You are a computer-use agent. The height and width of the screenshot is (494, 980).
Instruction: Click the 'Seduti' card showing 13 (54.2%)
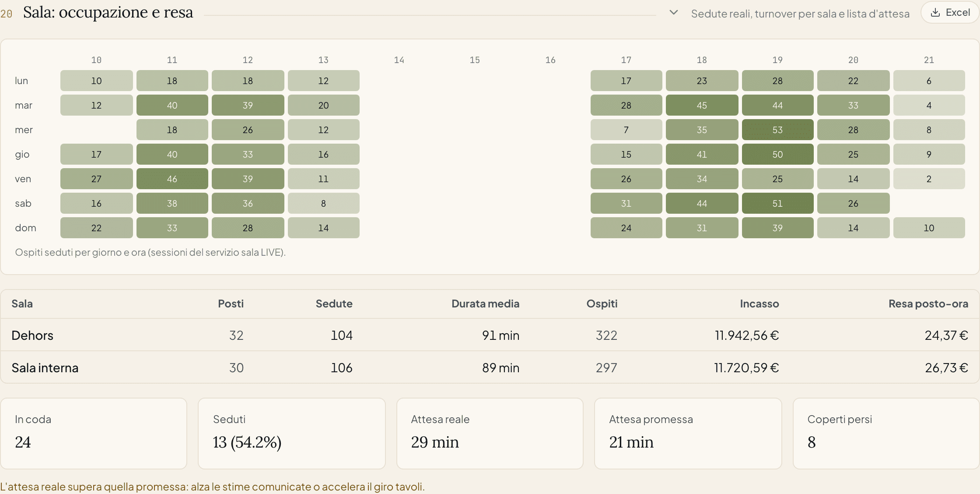point(292,434)
